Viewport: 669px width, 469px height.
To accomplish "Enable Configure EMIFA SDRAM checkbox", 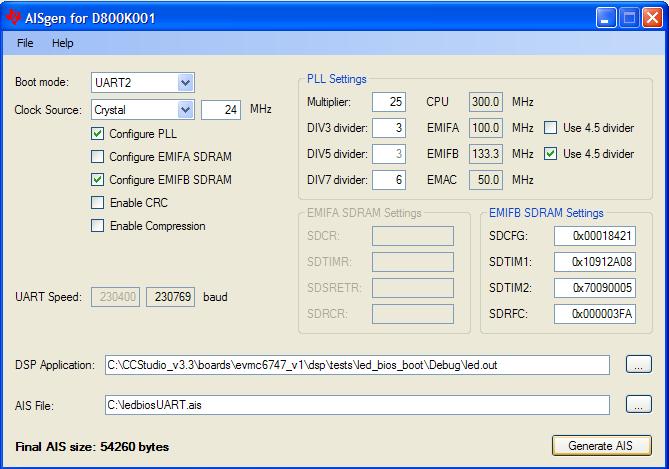I will point(97,157).
